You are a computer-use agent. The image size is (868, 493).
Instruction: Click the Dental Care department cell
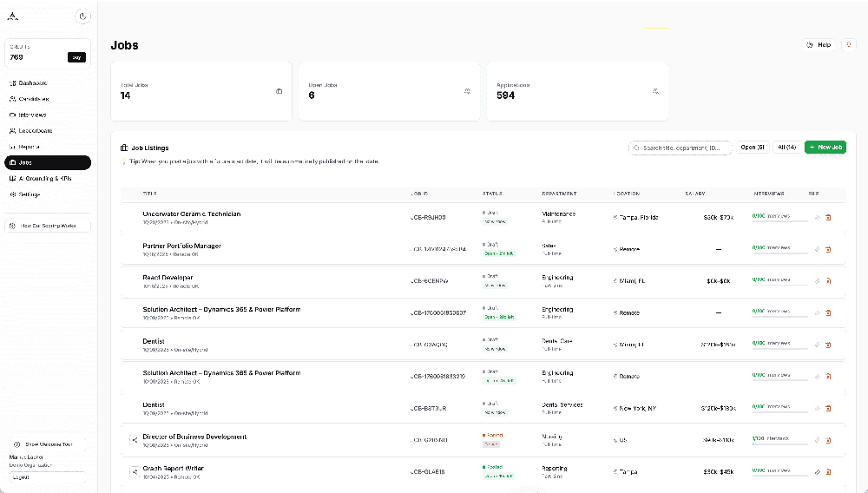pos(557,341)
